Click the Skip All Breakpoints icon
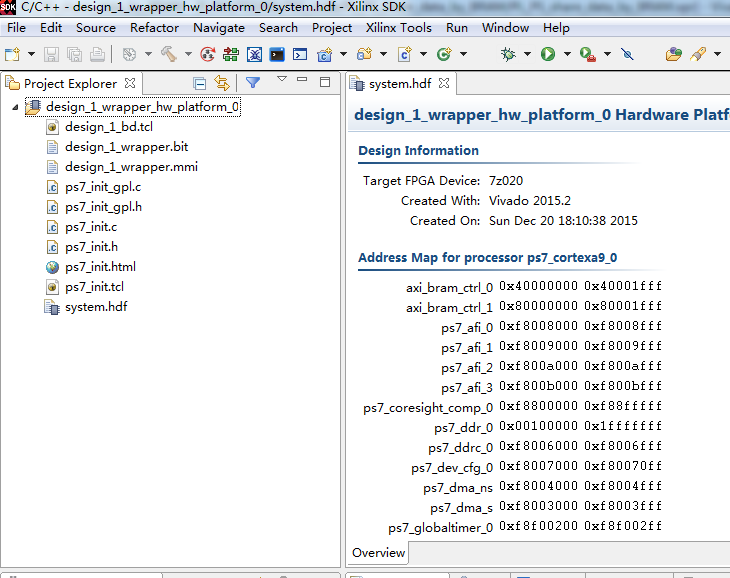The image size is (730, 578). (x=627, y=54)
